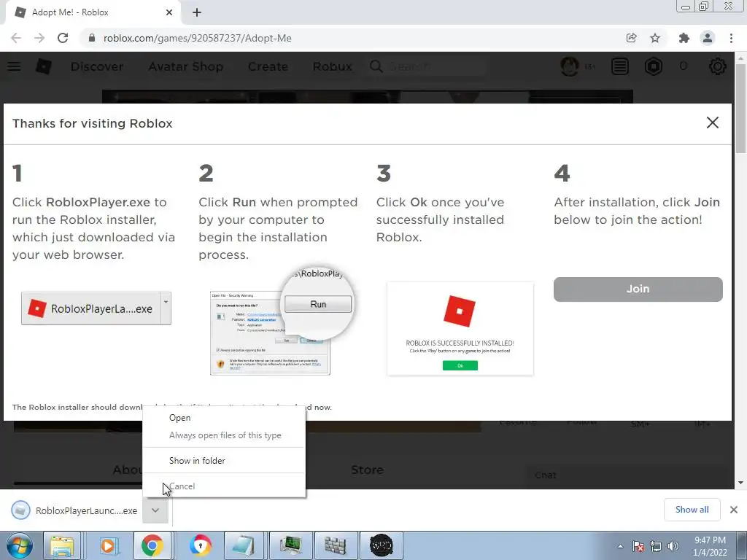Open the Chrome profile avatar
This screenshot has height=560, width=747.
(708, 38)
